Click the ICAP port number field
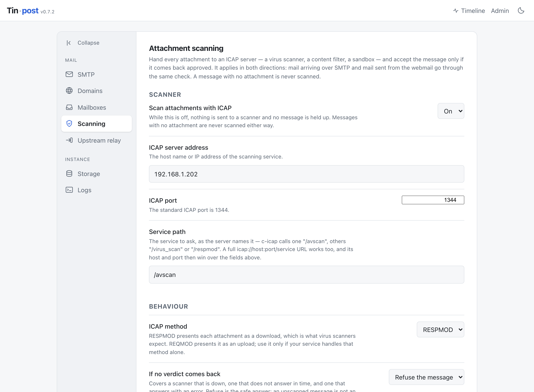This screenshot has height=392, width=534. pos(433,200)
